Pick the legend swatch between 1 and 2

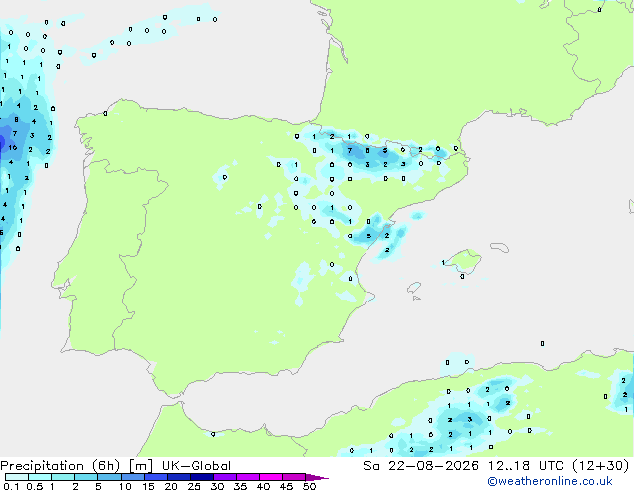tap(63, 477)
